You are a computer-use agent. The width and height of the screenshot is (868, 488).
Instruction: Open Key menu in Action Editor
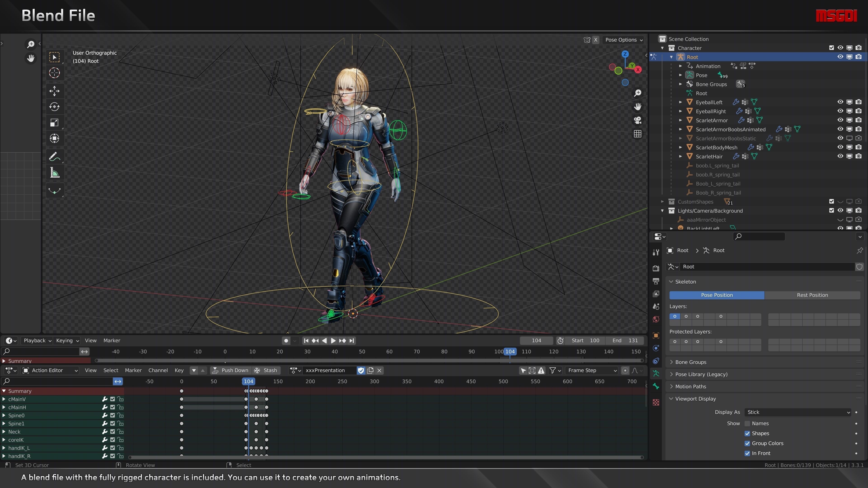(x=179, y=371)
